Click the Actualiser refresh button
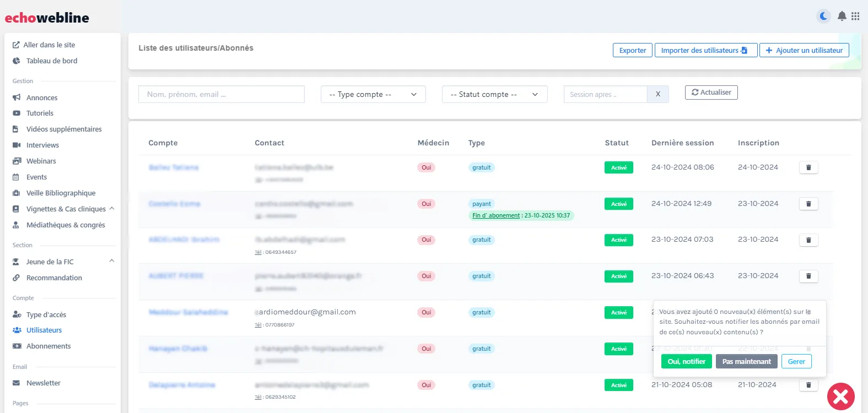Screen dimensions: 868x413 [711, 93]
